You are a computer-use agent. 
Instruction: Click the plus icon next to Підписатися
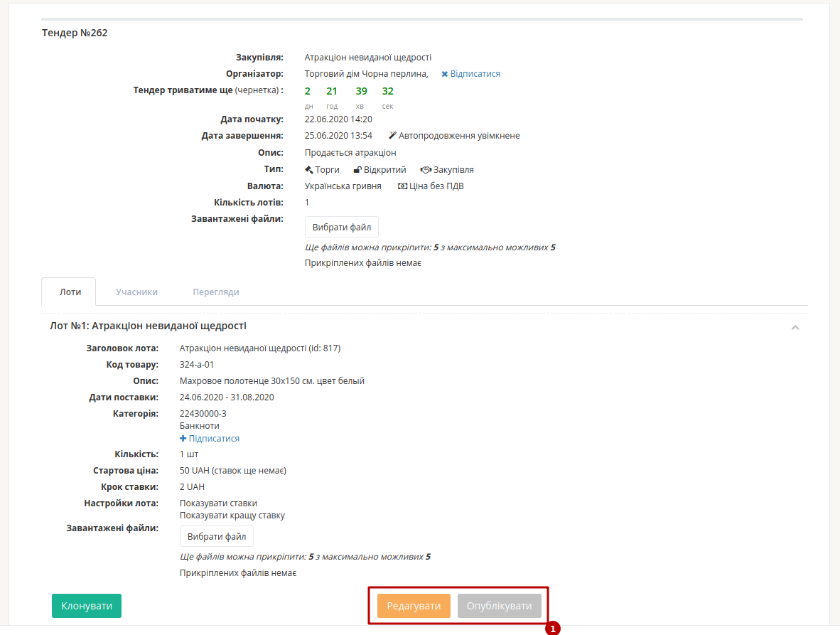(183, 438)
